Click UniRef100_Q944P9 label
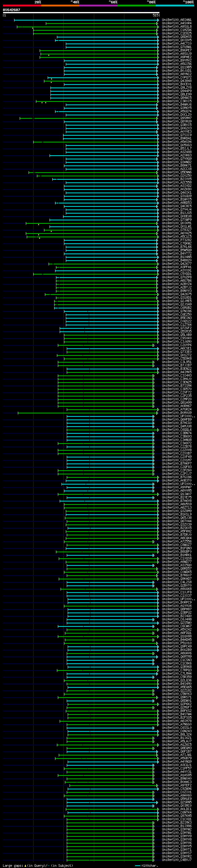 point(176,91)
